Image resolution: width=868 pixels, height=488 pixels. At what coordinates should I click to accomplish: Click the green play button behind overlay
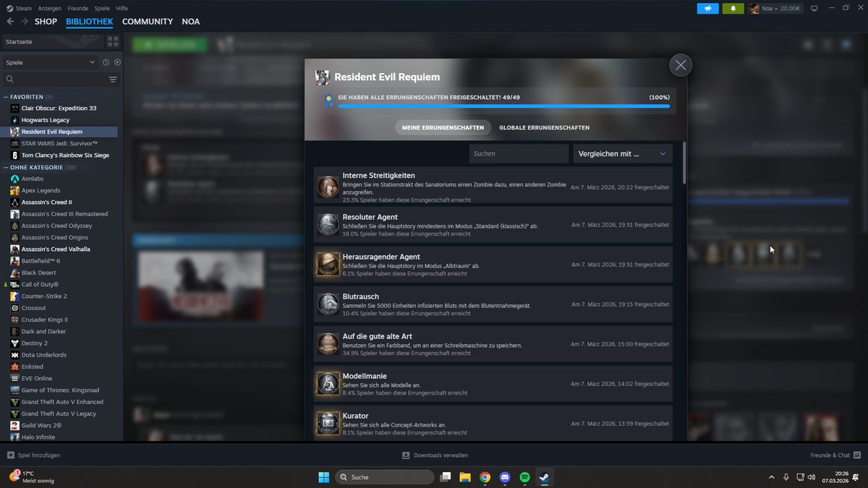170,45
